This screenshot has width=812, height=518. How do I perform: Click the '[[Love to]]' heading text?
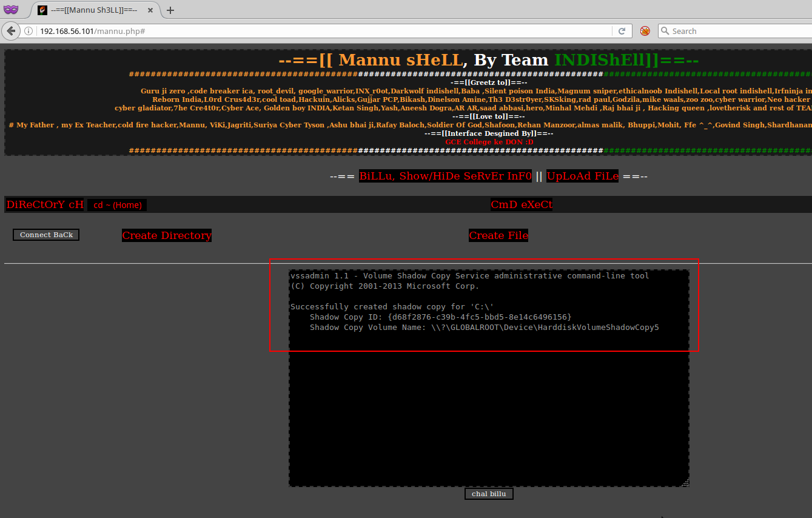pyautogui.click(x=489, y=116)
